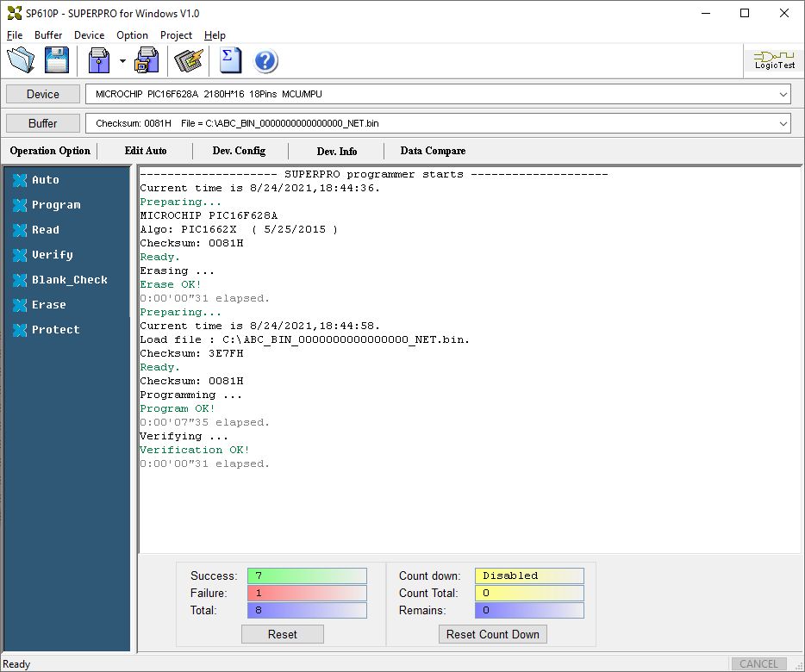Switch to the Dev. Config tab
Screen dimensions: 805x672
240,151
